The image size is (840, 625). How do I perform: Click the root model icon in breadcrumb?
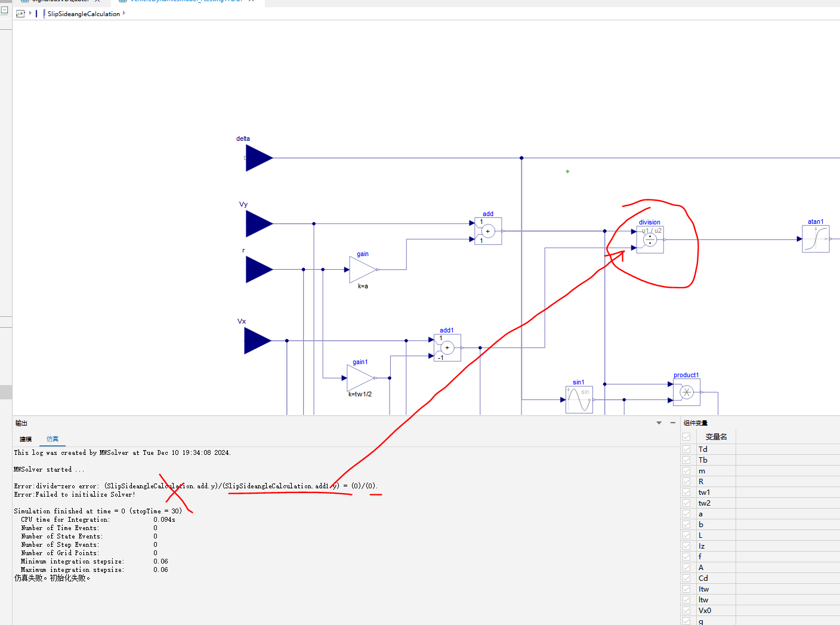20,13
